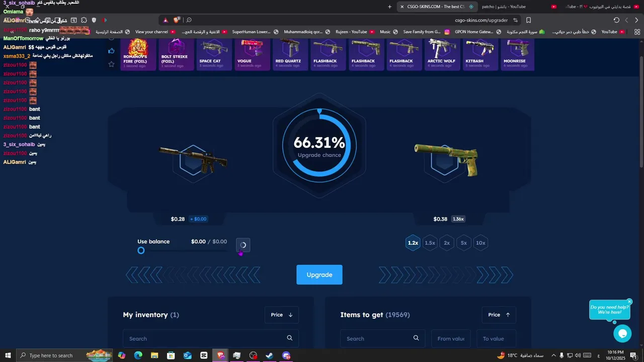
Task: Select the 10x multiplier
Action: 480,243
